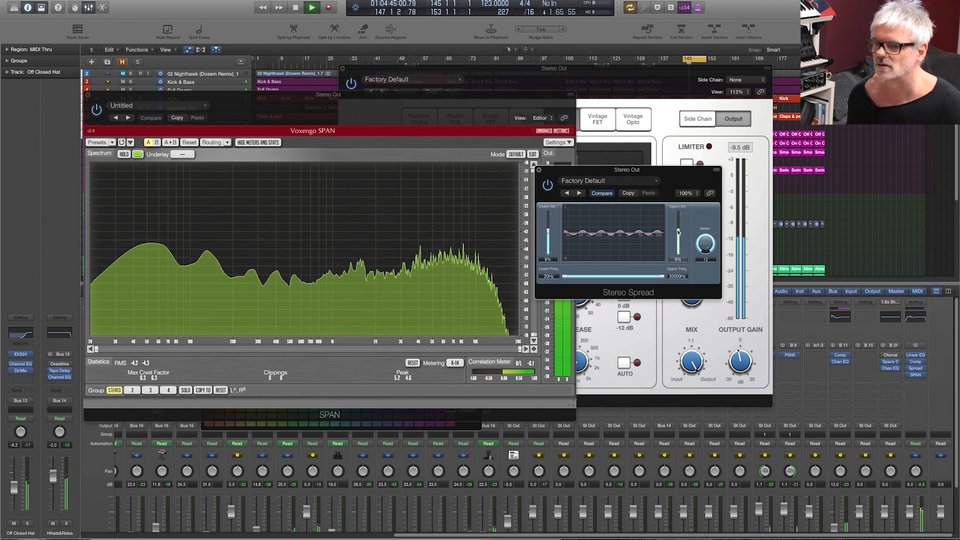Toggle the Mixer icon in control bar
960x540 pixels.
click(x=88, y=7)
